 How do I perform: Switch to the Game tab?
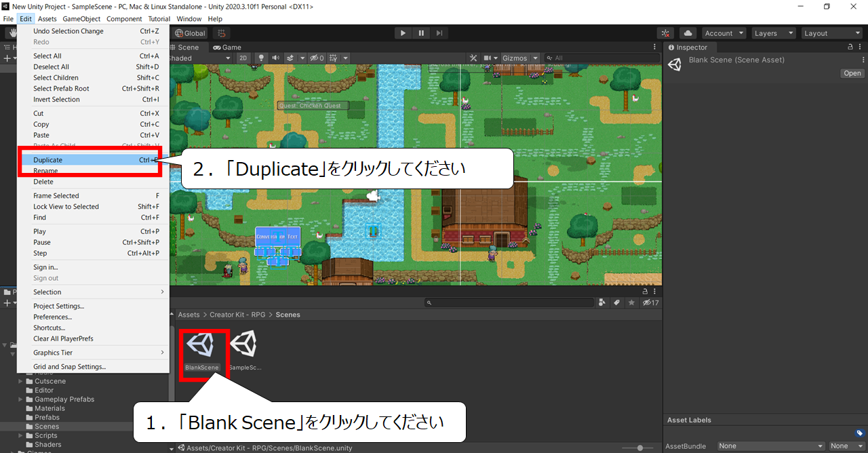(x=227, y=47)
